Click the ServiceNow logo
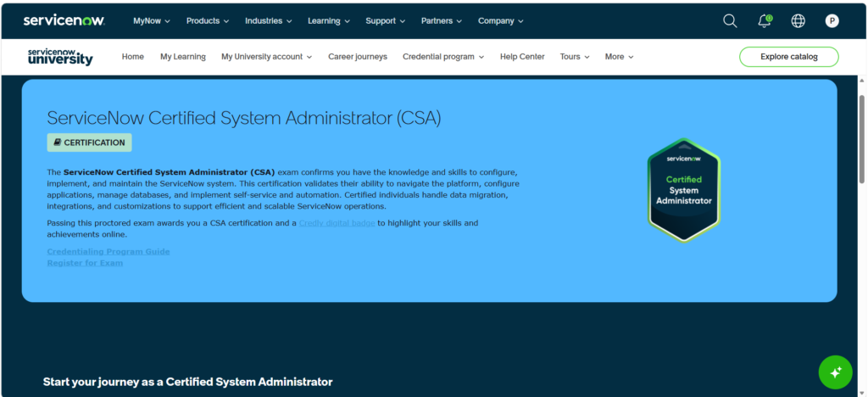Screen dimensions: 868x397 pos(64,20)
